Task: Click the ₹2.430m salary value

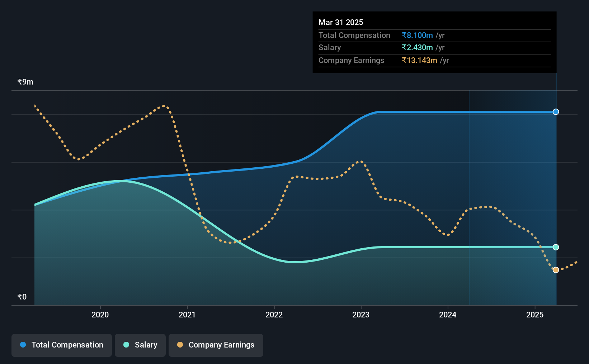Action: pos(417,47)
